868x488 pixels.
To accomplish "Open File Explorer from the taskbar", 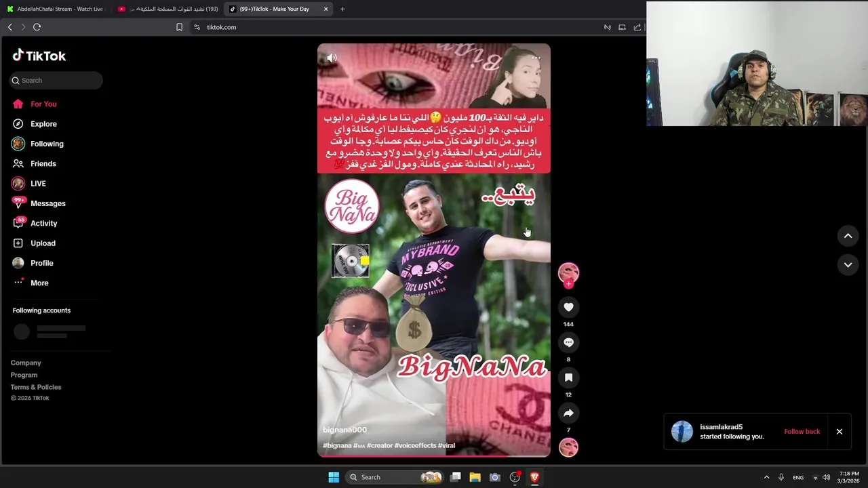I will (475, 477).
